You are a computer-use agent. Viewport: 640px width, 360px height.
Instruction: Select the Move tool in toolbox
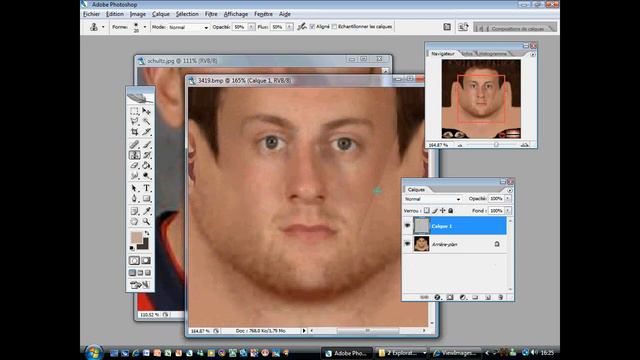pos(146,111)
